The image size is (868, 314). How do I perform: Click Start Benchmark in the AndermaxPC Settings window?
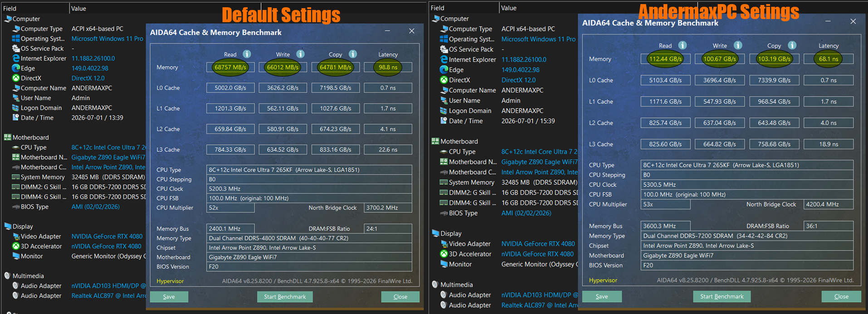pos(722,296)
